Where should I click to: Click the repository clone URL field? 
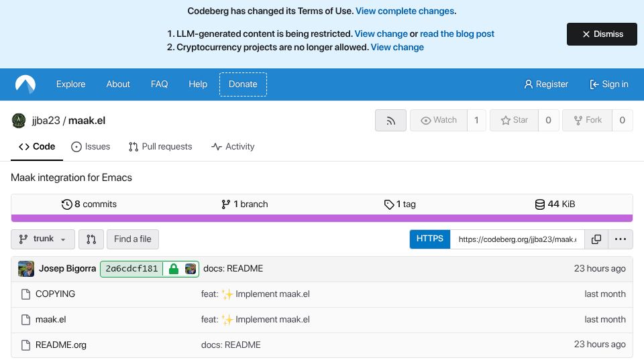517,239
